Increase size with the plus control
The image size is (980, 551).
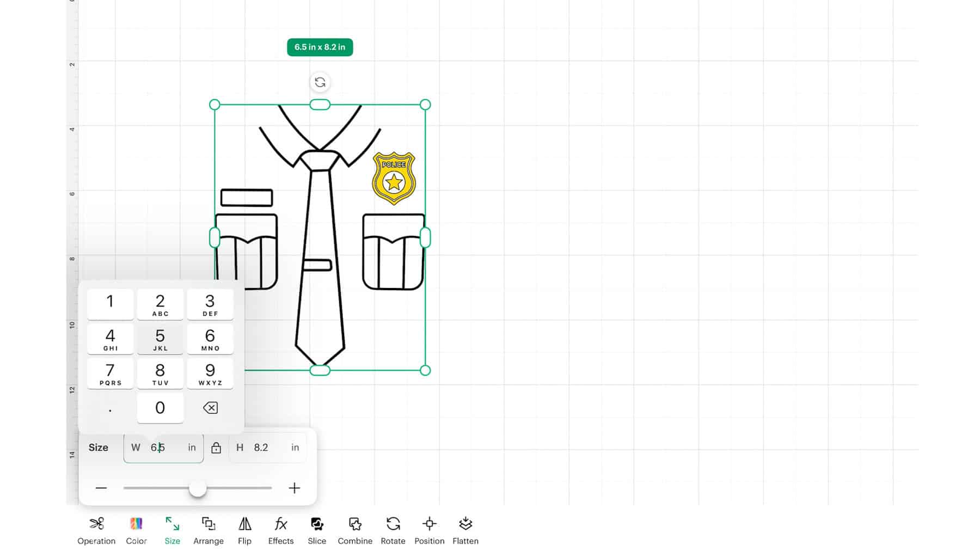pyautogui.click(x=294, y=488)
